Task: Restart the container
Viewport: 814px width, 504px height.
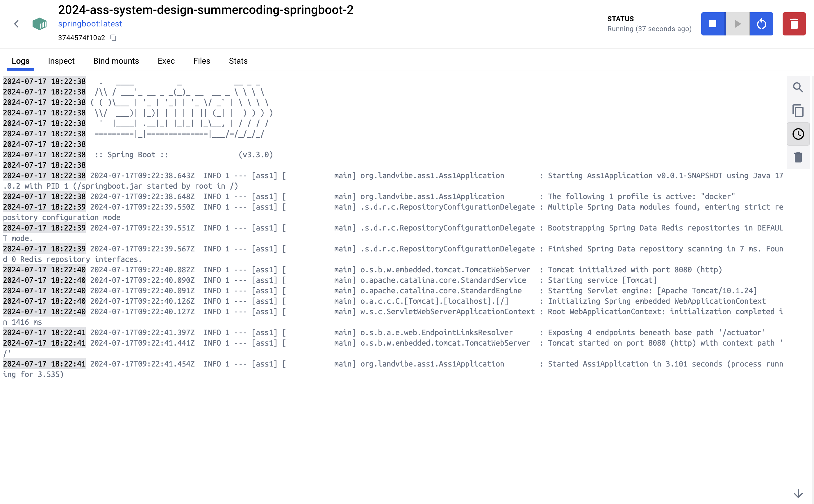Action: click(x=761, y=24)
